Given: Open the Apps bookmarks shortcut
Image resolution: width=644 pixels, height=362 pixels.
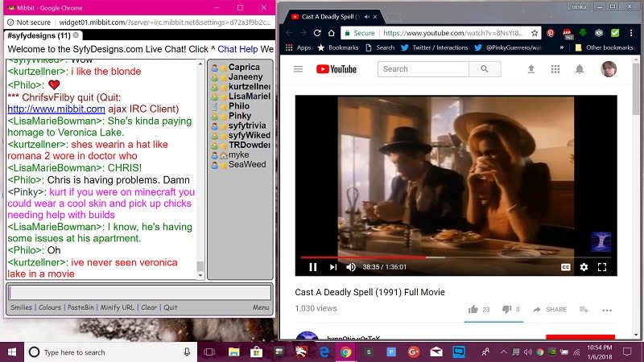Looking at the screenshot, I should [x=298, y=47].
